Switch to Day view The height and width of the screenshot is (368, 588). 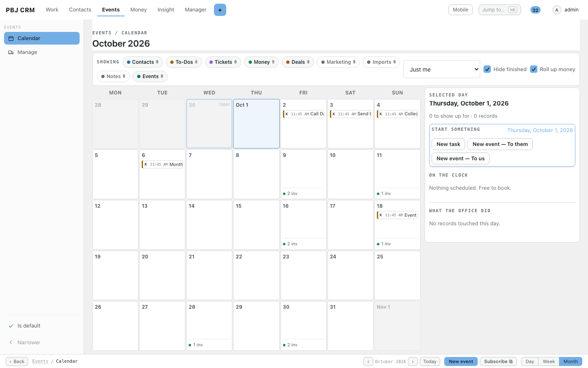coord(530,361)
